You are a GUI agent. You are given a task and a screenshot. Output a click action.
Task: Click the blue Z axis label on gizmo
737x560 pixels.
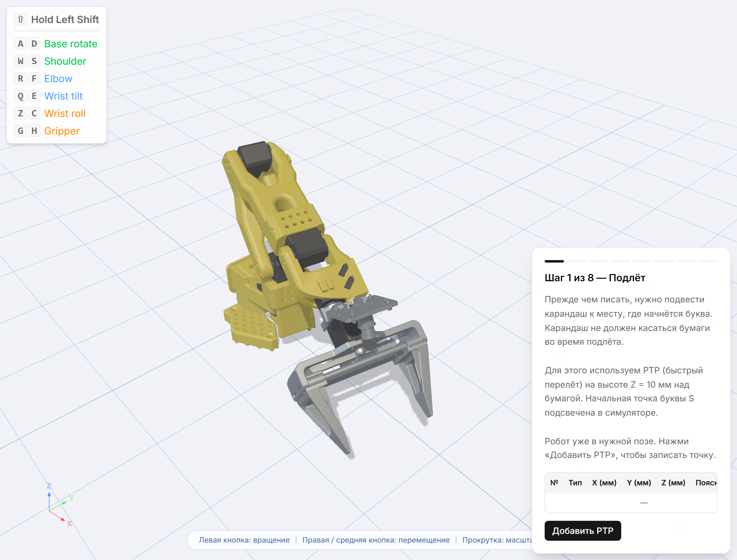(49, 486)
